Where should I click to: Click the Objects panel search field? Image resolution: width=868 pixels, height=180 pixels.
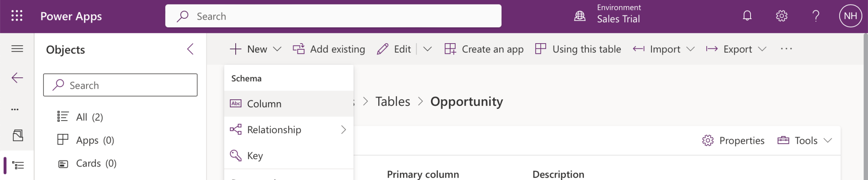pyautogui.click(x=120, y=85)
